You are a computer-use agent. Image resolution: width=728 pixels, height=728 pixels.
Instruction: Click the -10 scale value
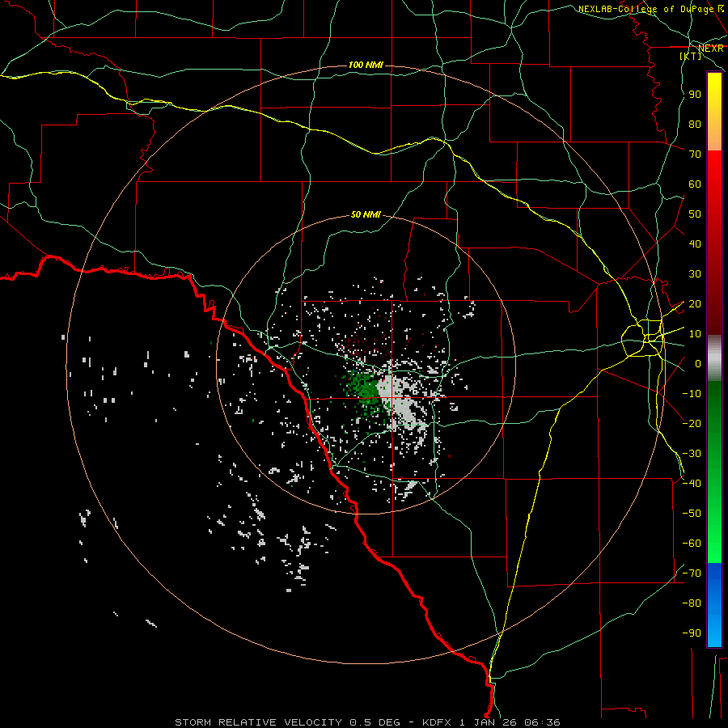(692, 394)
